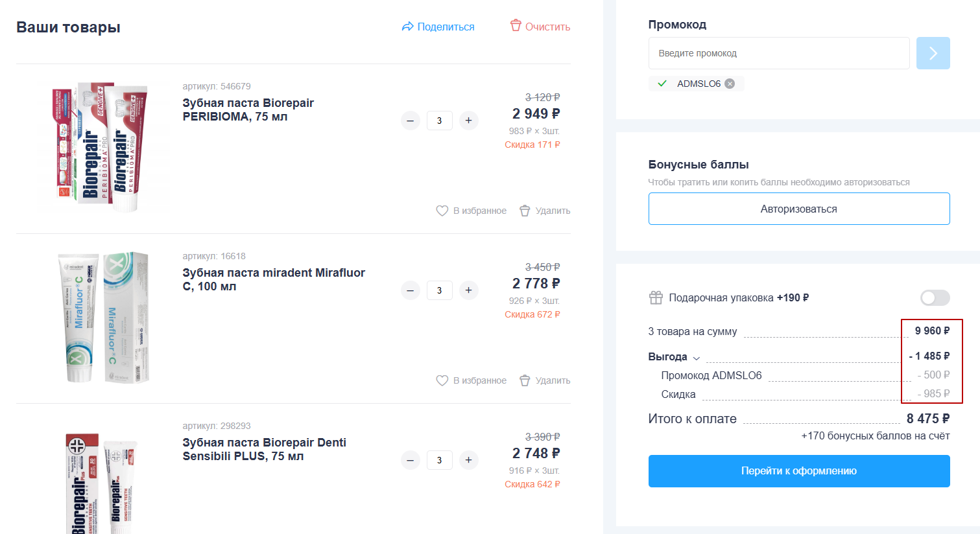Click the Введите промокод input field
This screenshot has height=534, width=980.
click(779, 53)
